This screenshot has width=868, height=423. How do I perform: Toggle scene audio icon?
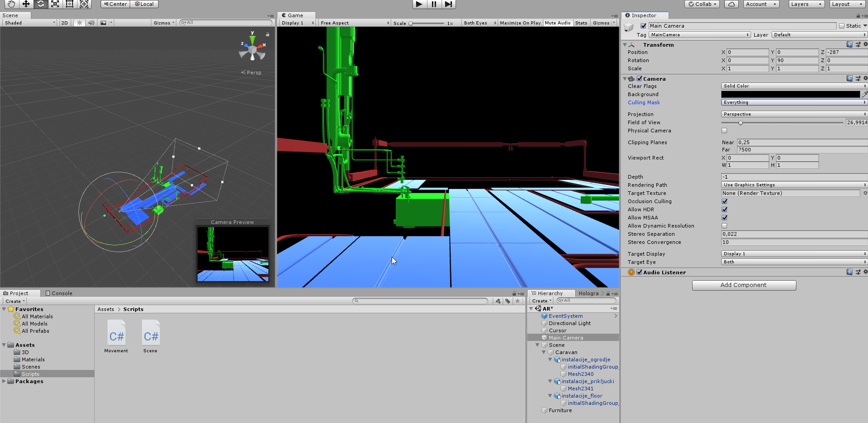tap(91, 23)
